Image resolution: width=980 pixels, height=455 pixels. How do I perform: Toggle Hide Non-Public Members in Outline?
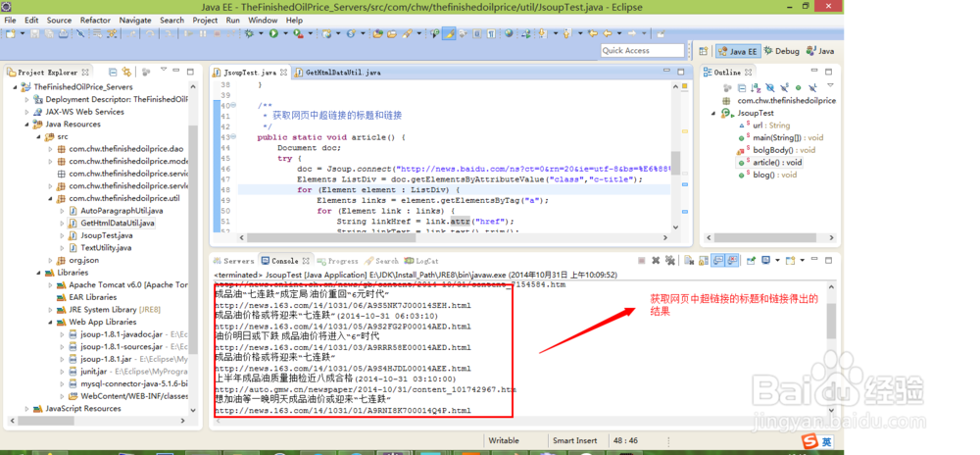tap(798, 87)
